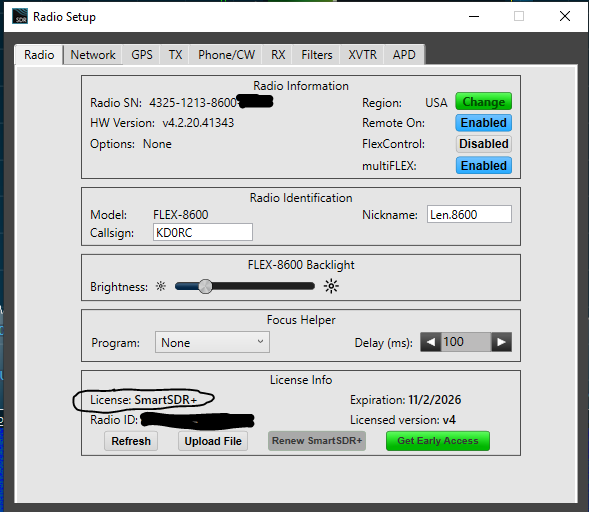
Task: Click the dim brightness sun icon
Action: [161, 286]
